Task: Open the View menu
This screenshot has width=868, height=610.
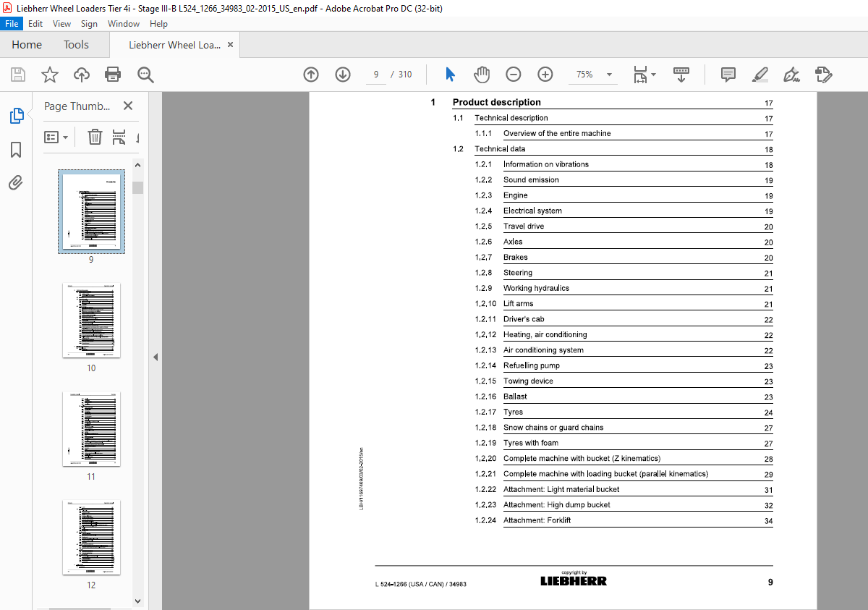Action: coord(62,24)
